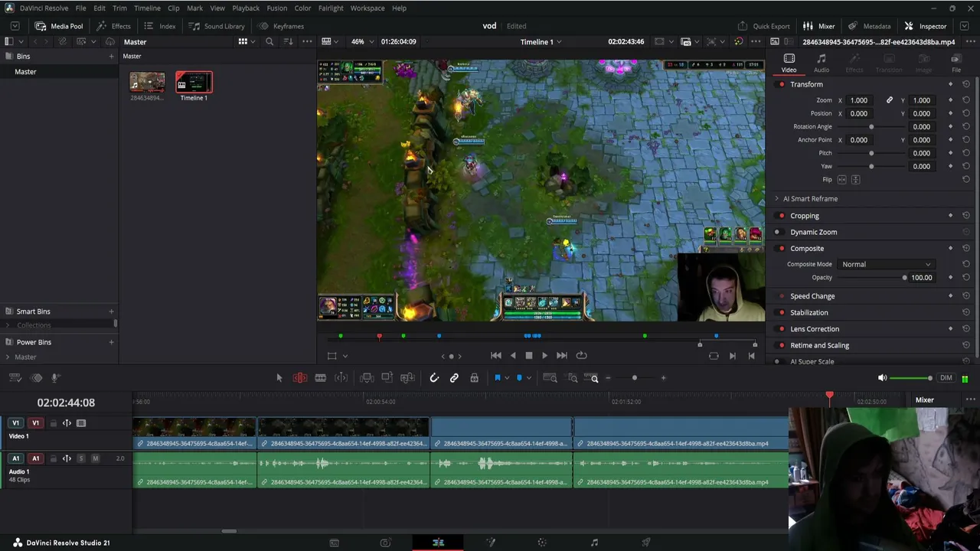Click the Zoom X/Y link icon
Image resolution: width=980 pixels, height=551 pixels.
click(x=890, y=100)
